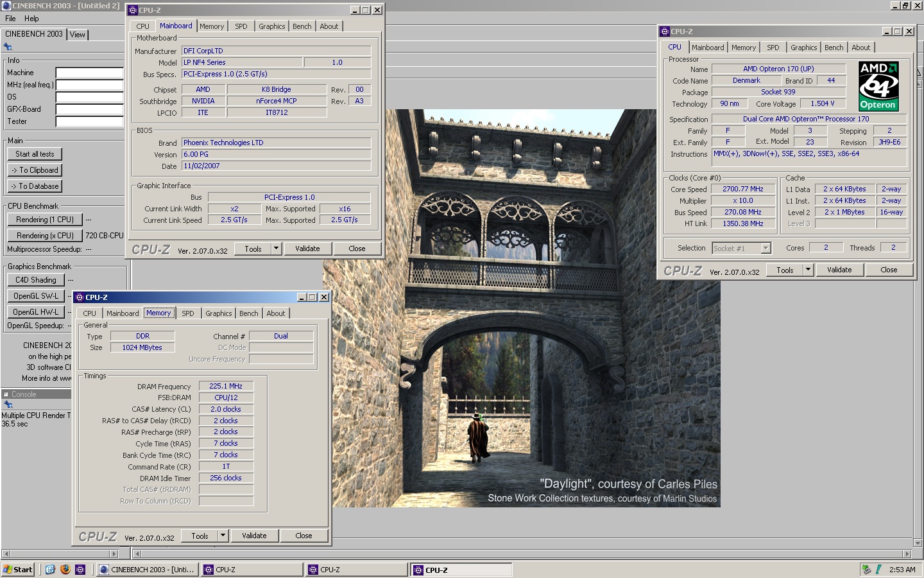Click the GFX-Board input field
Screen dimensions: 924x578
tap(89, 109)
